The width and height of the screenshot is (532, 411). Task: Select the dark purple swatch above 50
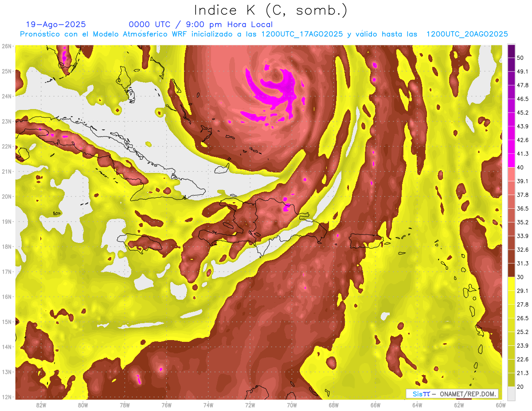511,51
